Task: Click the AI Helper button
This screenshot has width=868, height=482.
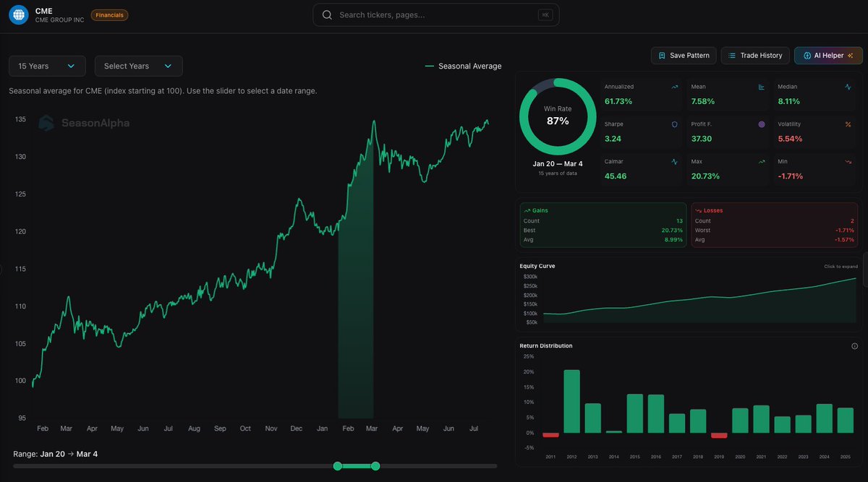Action: coord(827,55)
